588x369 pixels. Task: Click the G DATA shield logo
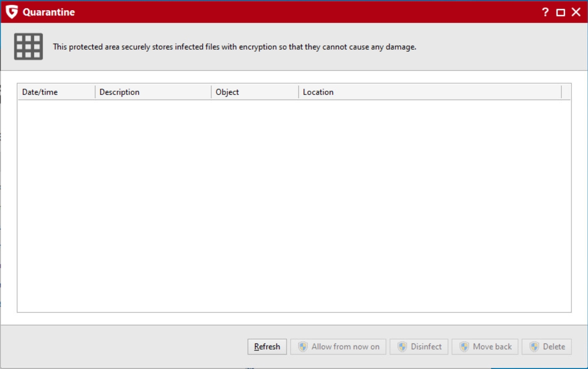pos(11,12)
